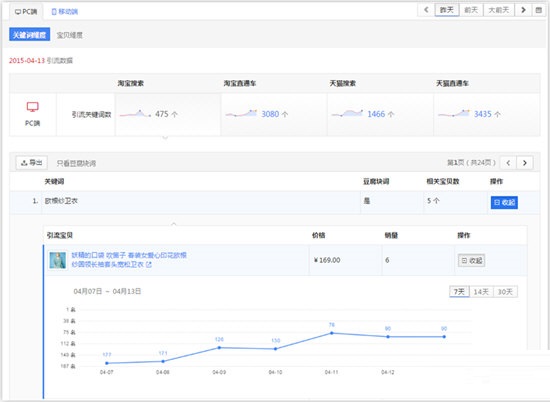Viewport: 550px width, 402px height.
Task: Go to previous date range arrow
Action: (x=426, y=10)
